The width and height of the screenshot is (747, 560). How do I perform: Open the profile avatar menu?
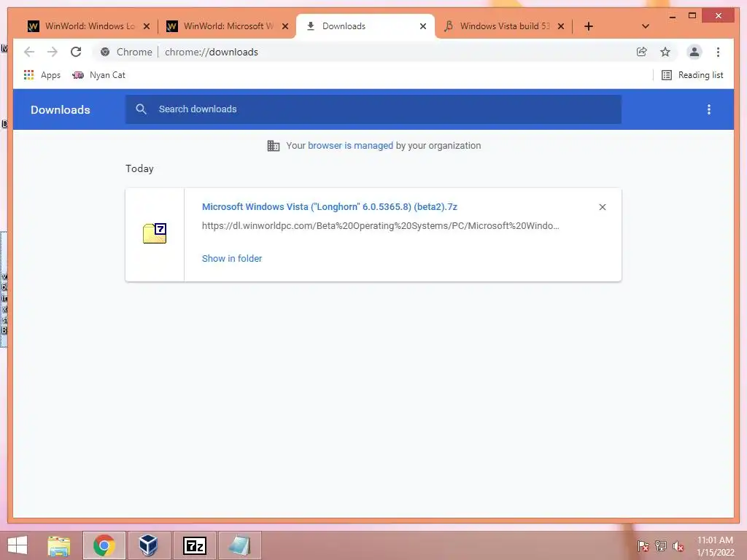(x=694, y=52)
